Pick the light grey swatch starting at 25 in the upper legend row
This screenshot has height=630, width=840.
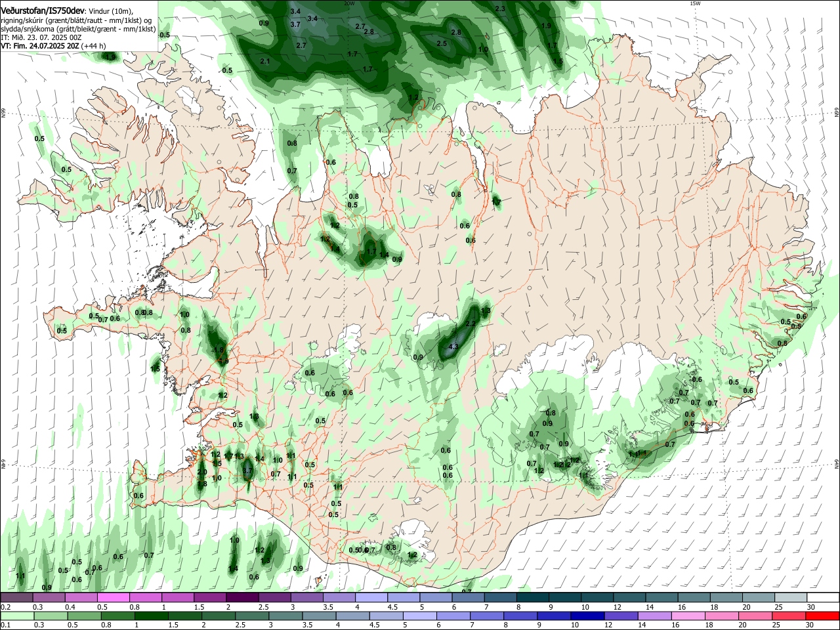pyautogui.click(x=791, y=598)
